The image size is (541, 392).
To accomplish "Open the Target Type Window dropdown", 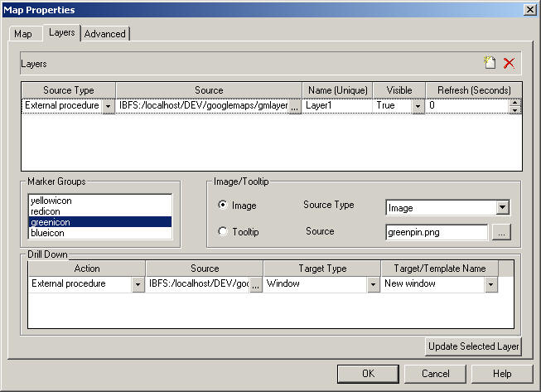I will click(x=372, y=284).
